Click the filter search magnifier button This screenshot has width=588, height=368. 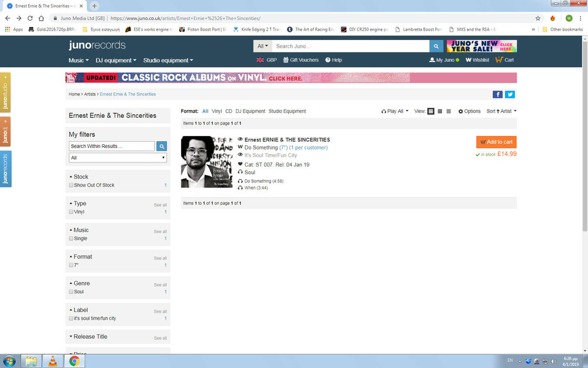(x=162, y=146)
